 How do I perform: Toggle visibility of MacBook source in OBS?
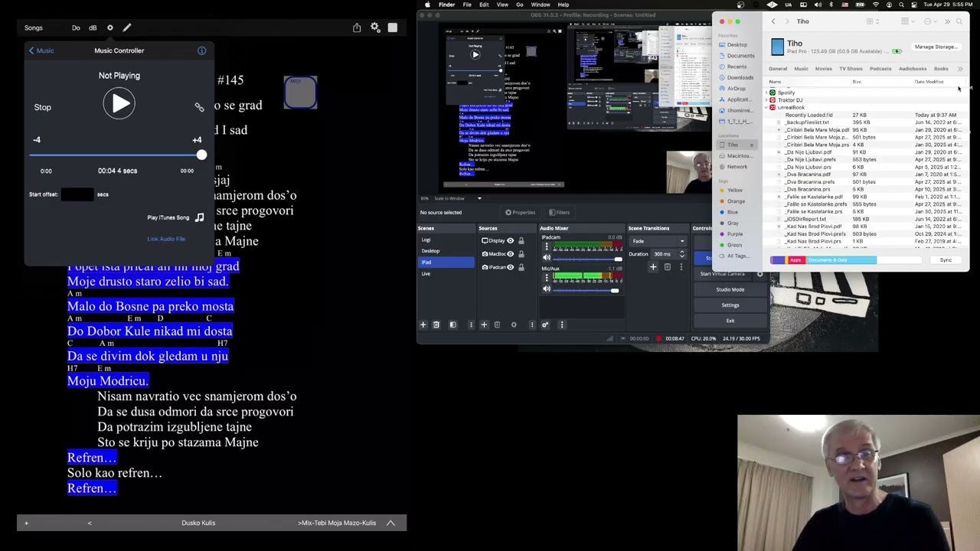pos(511,253)
